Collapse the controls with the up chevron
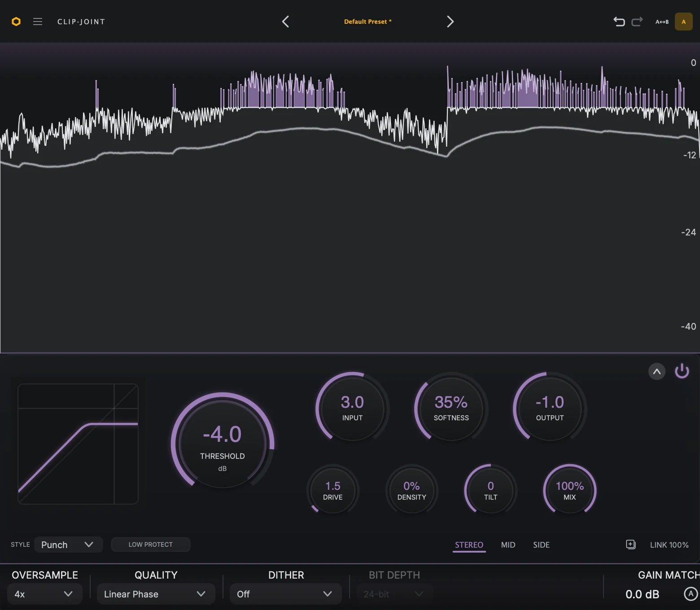This screenshot has height=610, width=700. [x=656, y=371]
